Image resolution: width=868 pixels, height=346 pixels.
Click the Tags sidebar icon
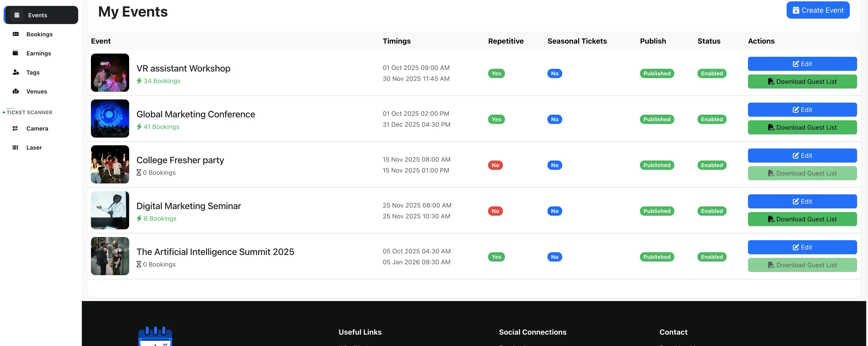point(16,72)
